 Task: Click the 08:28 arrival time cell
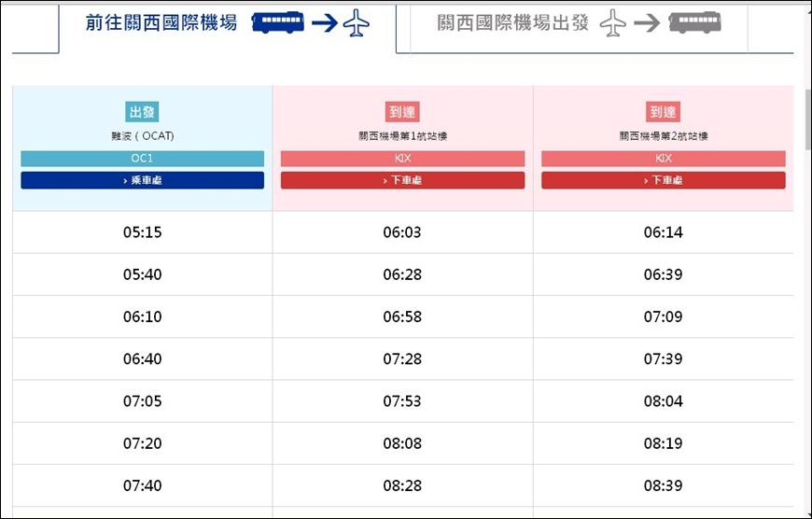point(402,485)
